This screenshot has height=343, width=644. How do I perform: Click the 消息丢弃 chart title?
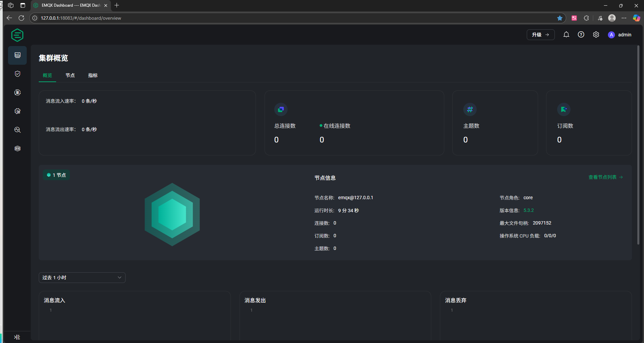456,300
